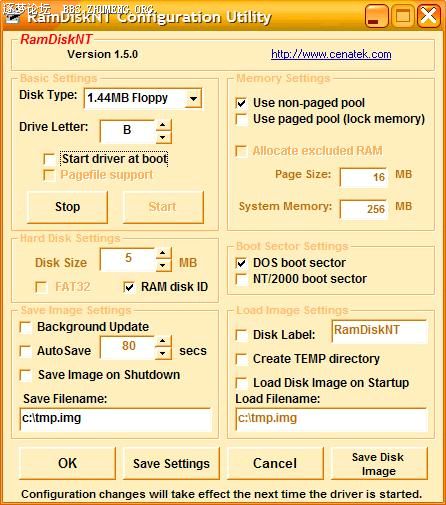This screenshot has height=505, width=446.
Task: Increase AutoSave seconds with up arrow
Action: pyautogui.click(x=163, y=341)
